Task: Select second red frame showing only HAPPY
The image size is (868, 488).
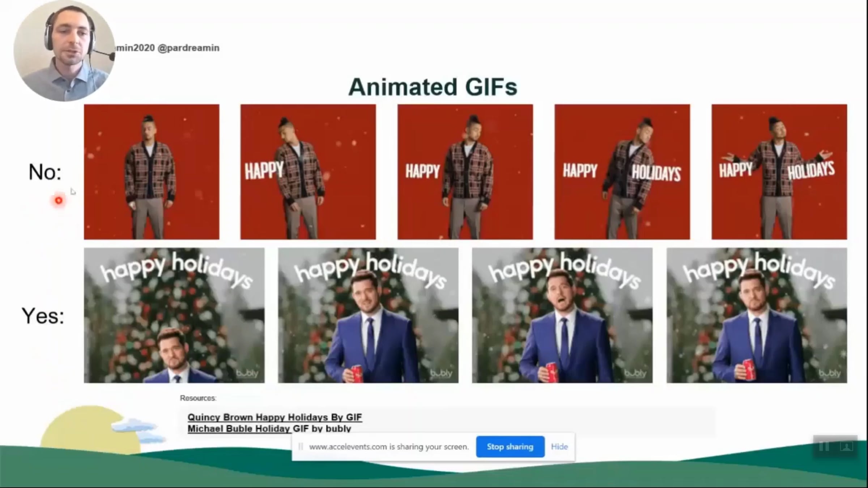Action: 308,172
